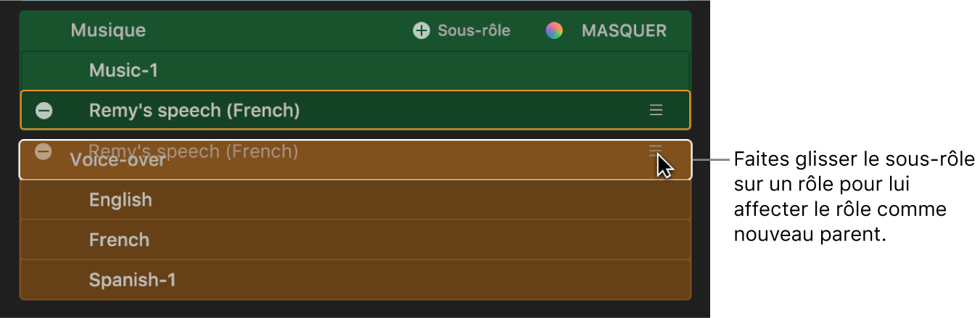Image resolution: width=980 pixels, height=318 pixels.
Task: Click the callout line beside the annotation
Action: pyautogui.click(x=712, y=159)
